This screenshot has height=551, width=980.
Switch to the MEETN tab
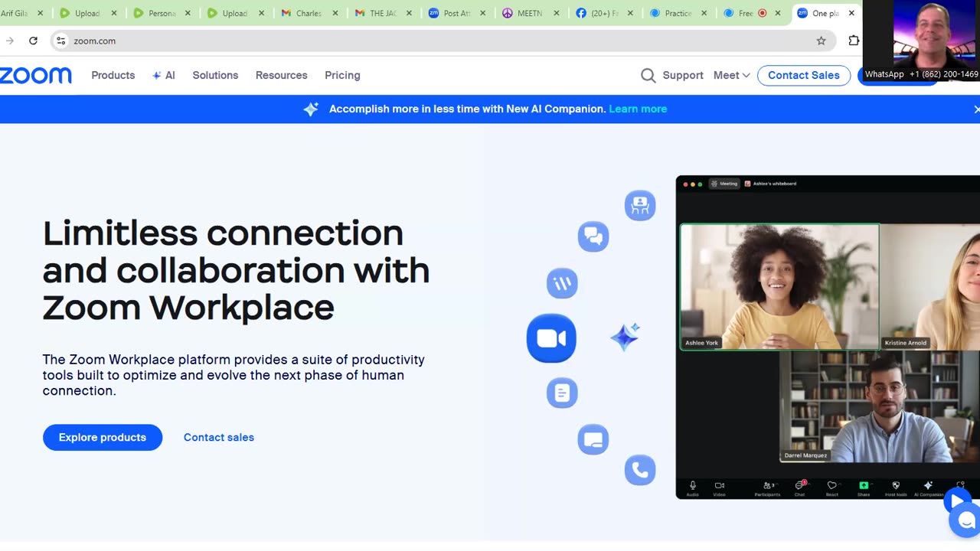pyautogui.click(x=531, y=13)
